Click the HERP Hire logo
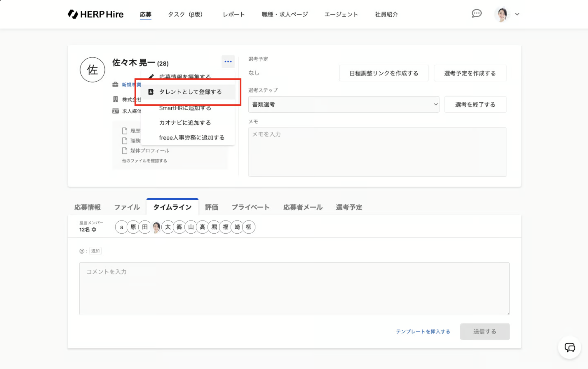 pyautogui.click(x=96, y=14)
